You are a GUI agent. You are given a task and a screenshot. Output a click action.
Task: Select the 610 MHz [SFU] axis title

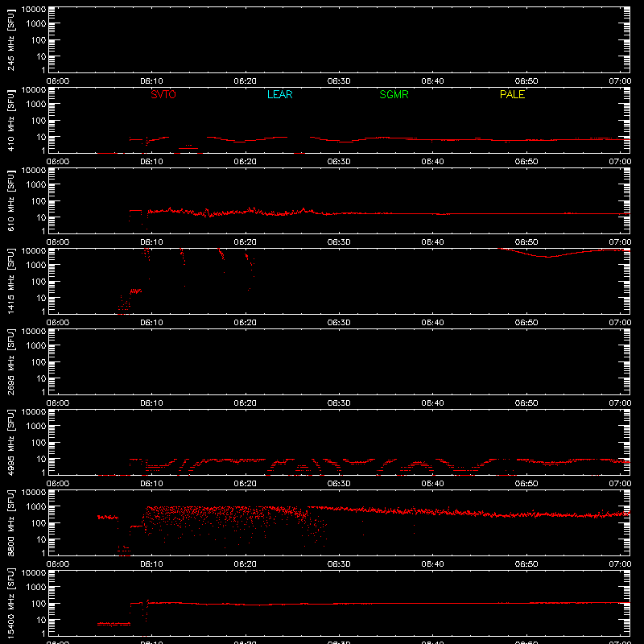click(10, 200)
